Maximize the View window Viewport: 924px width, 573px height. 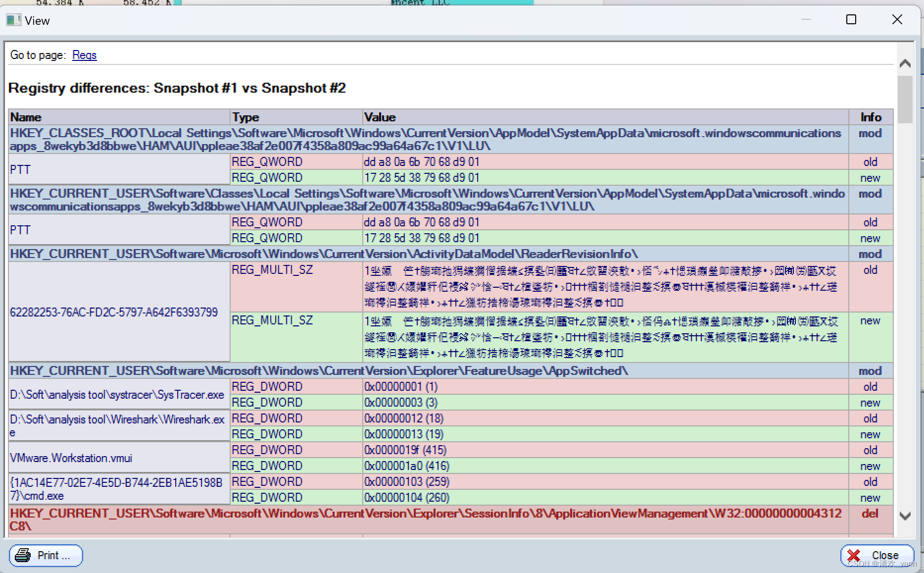851,20
